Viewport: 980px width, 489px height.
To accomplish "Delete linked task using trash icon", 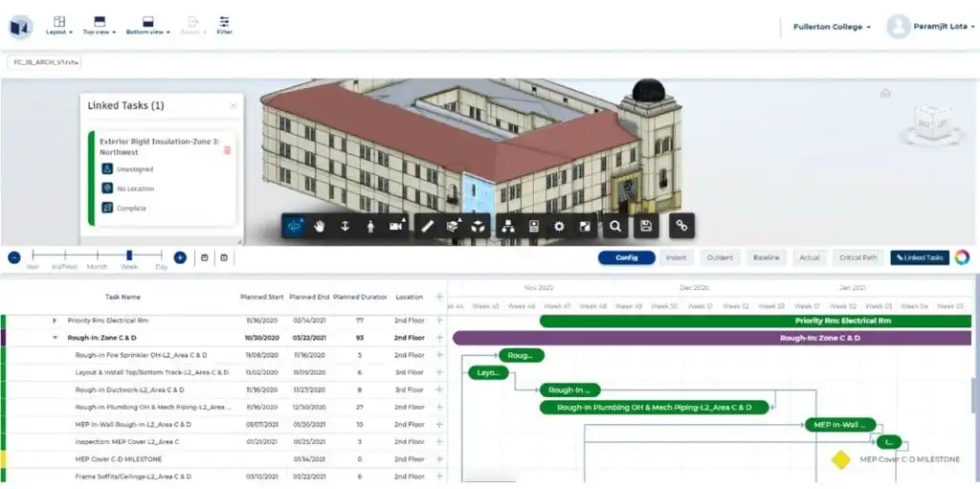I will (227, 150).
